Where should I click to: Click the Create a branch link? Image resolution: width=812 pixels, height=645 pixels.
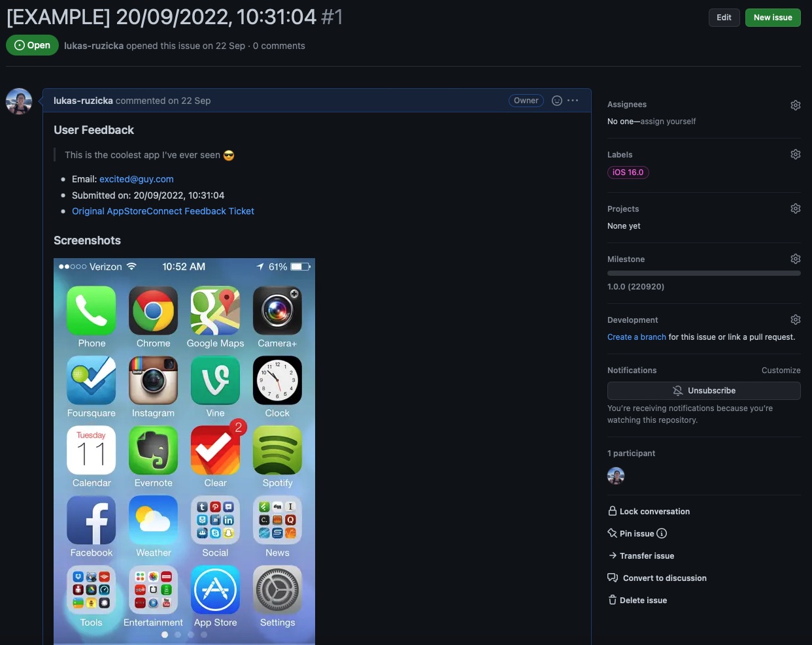point(637,337)
